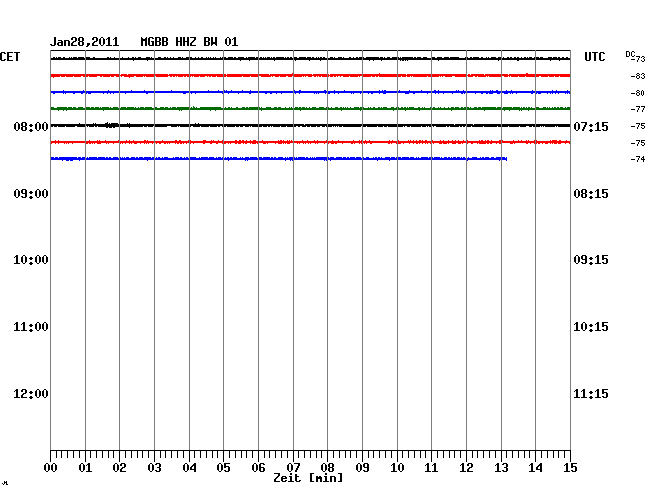Select minute tick label 01

click(85, 468)
